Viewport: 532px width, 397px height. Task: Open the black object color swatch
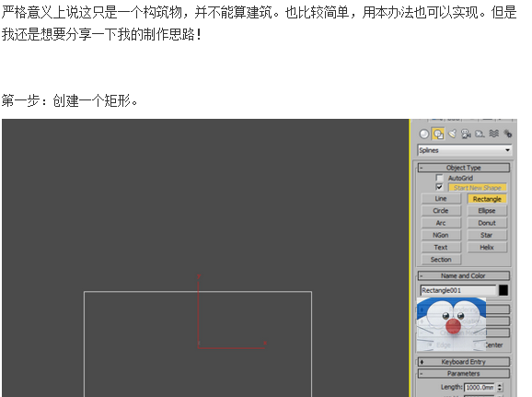(503, 290)
